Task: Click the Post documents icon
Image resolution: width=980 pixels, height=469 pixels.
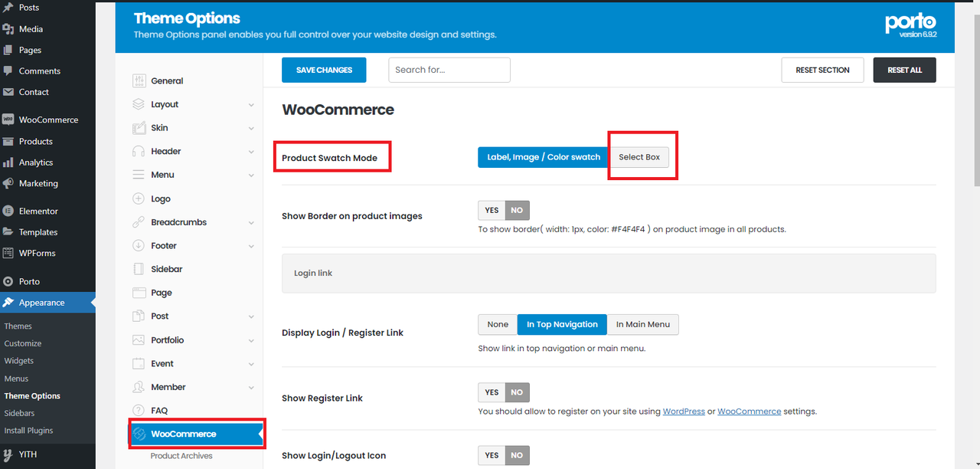Action: click(x=139, y=316)
